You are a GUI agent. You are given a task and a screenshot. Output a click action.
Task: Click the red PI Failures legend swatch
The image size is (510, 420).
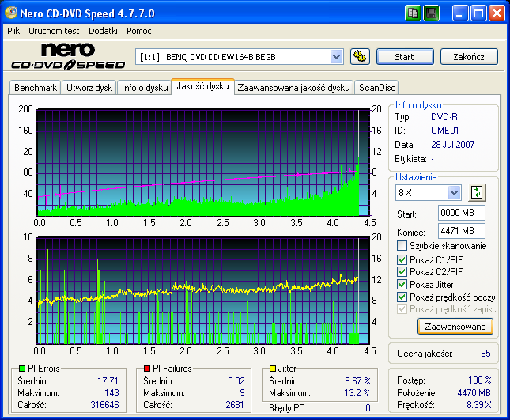click(147, 369)
